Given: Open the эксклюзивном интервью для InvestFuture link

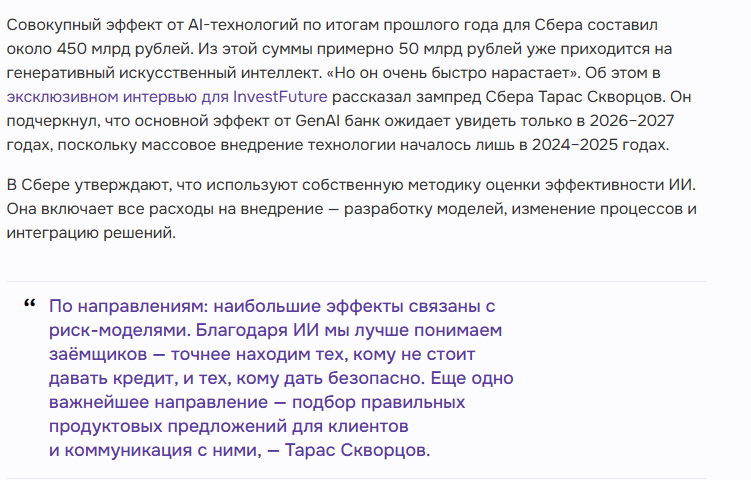Looking at the screenshot, I should pyautogui.click(x=167, y=97).
